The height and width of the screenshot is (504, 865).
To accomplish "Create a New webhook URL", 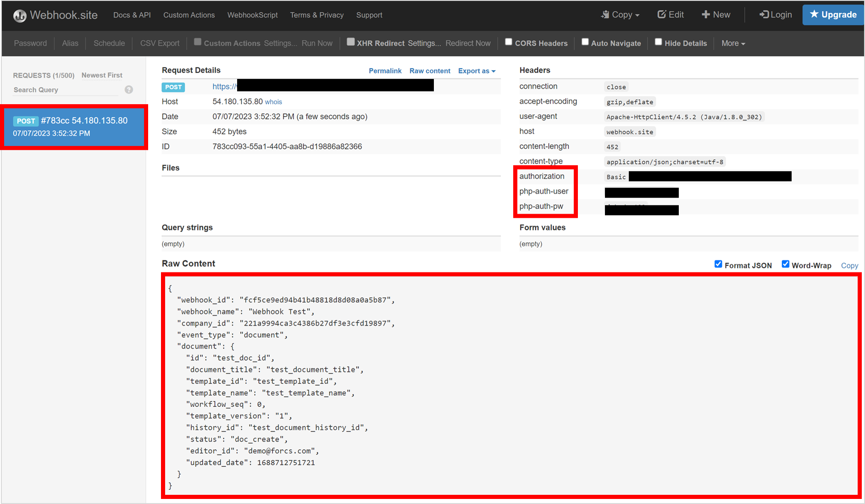I will click(716, 15).
